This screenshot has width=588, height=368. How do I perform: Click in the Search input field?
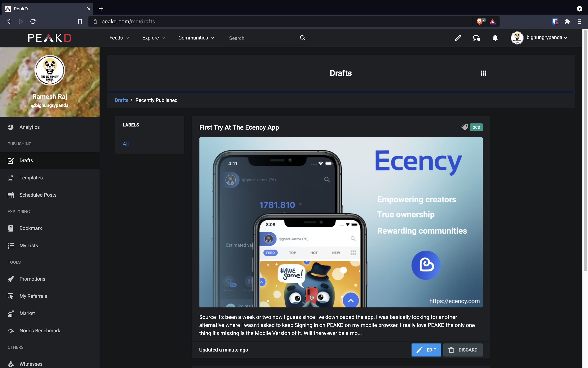(264, 38)
